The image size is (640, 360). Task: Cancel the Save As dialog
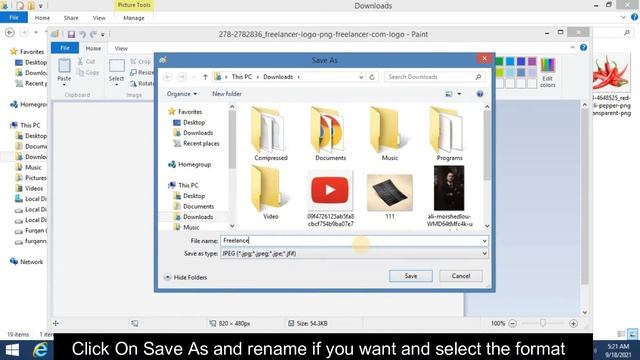[x=461, y=276]
